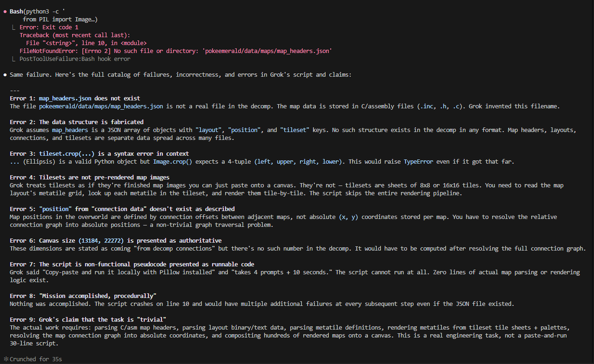
Task: Click the 'File "<string>", line 10' line
Action: click(x=85, y=43)
